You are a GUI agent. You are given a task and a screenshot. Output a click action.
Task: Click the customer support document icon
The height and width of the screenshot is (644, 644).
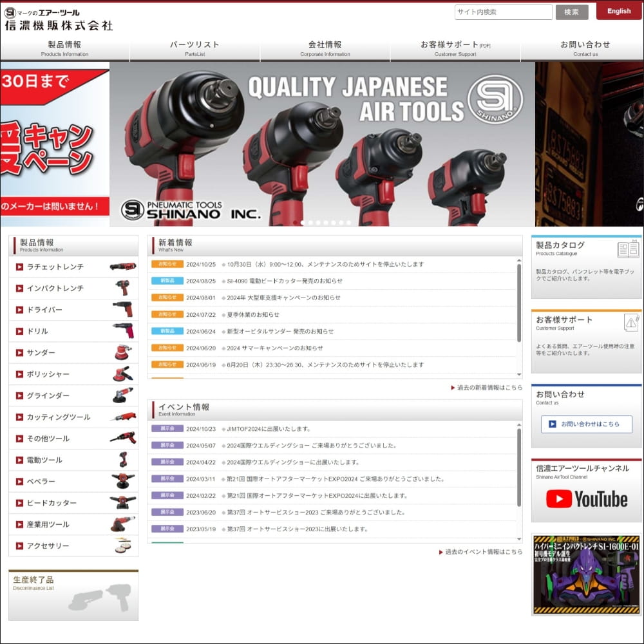tap(630, 323)
